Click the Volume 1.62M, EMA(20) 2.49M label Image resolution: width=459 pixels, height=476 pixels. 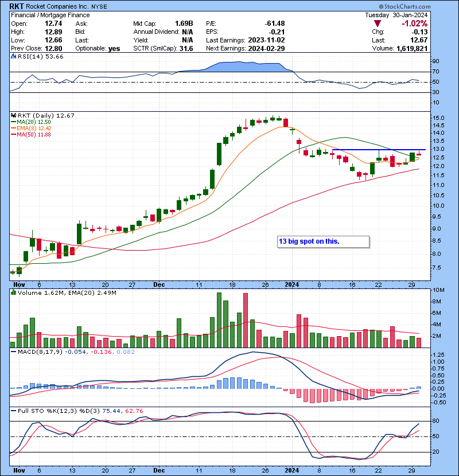[67, 292]
